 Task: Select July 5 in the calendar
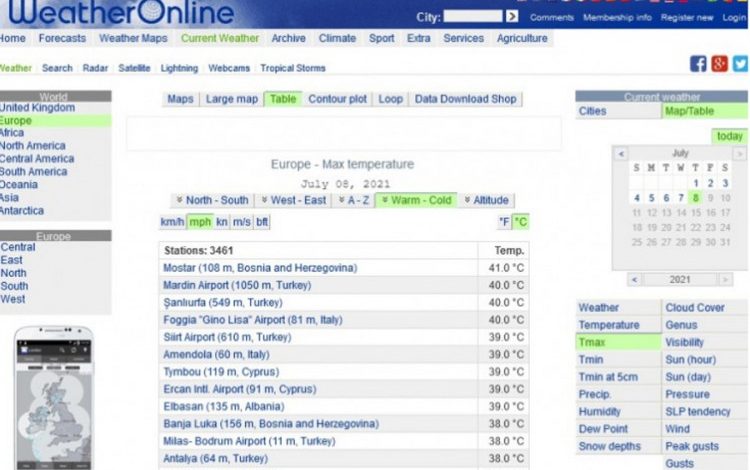pos(651,198)
